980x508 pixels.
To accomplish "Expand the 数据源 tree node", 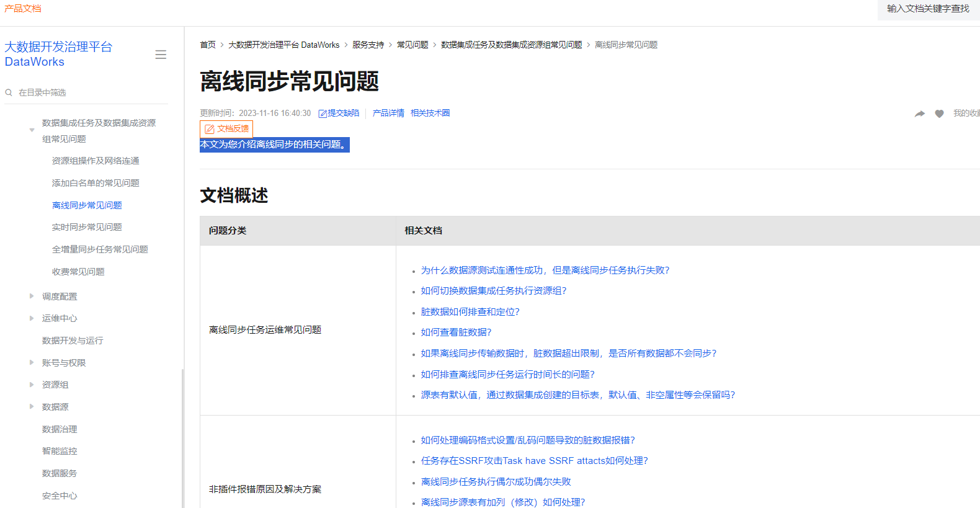I will [32, 406].
